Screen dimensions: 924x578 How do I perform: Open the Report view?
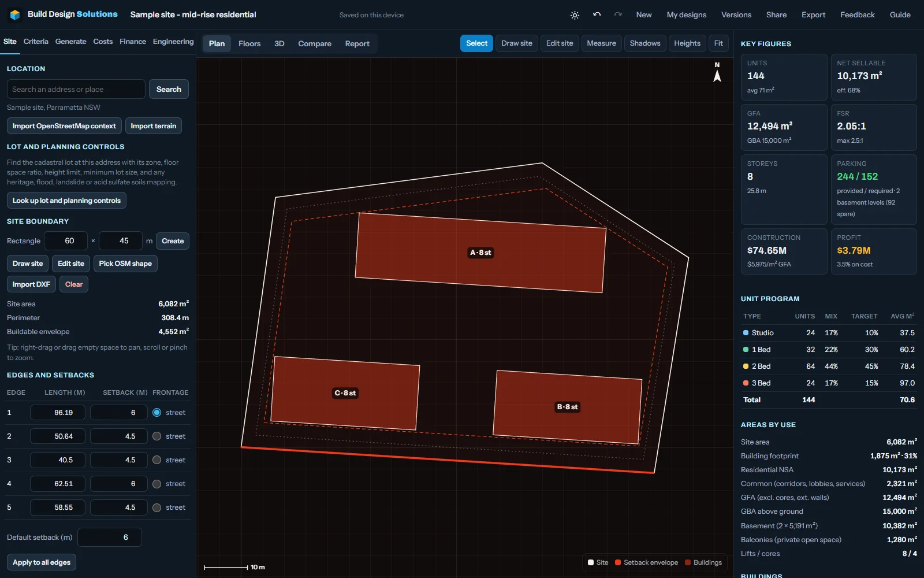point(357,43)
